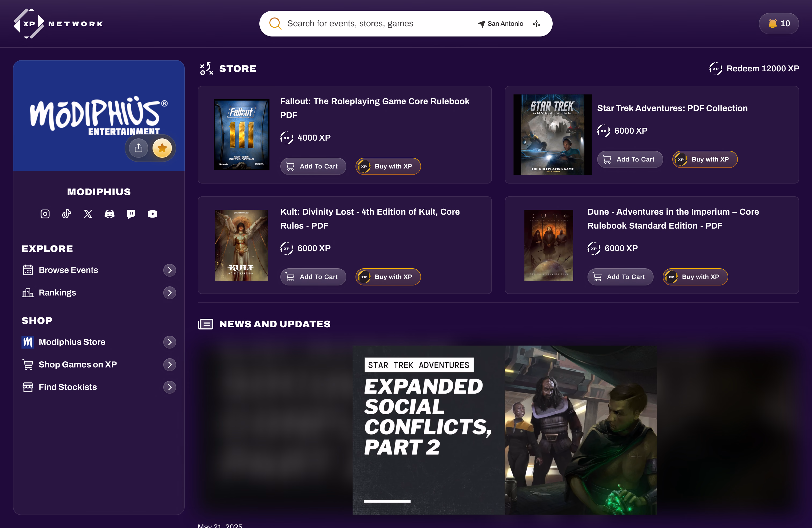Click the Modiphius Entertainment banner logo

tap(99, 116)
